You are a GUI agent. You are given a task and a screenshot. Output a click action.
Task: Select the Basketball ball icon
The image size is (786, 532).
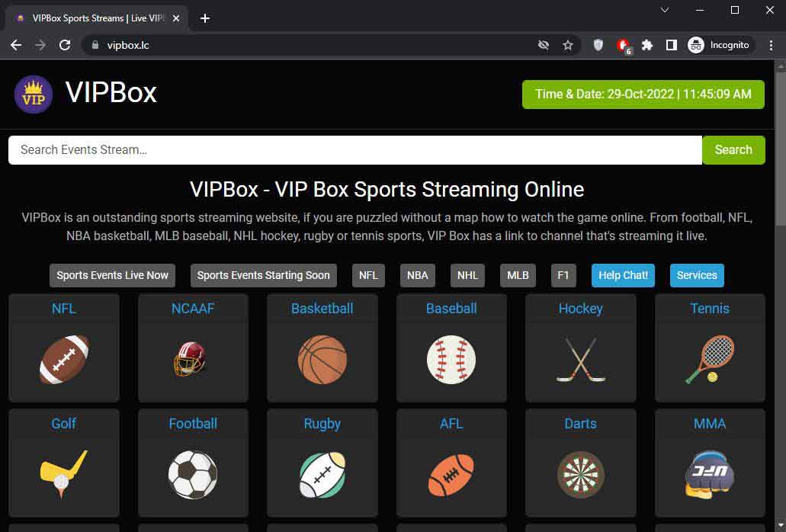pos(322,360)
